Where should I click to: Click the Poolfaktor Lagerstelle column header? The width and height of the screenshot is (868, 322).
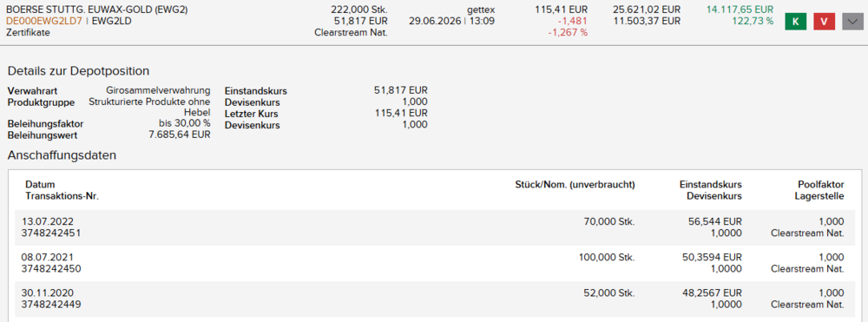tap(819, 190)
